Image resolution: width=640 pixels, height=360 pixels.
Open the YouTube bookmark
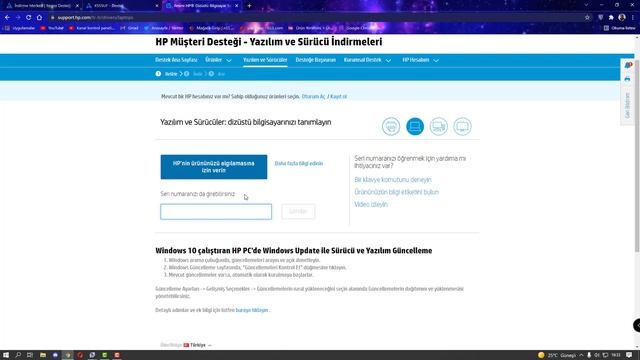coord(52,28)
